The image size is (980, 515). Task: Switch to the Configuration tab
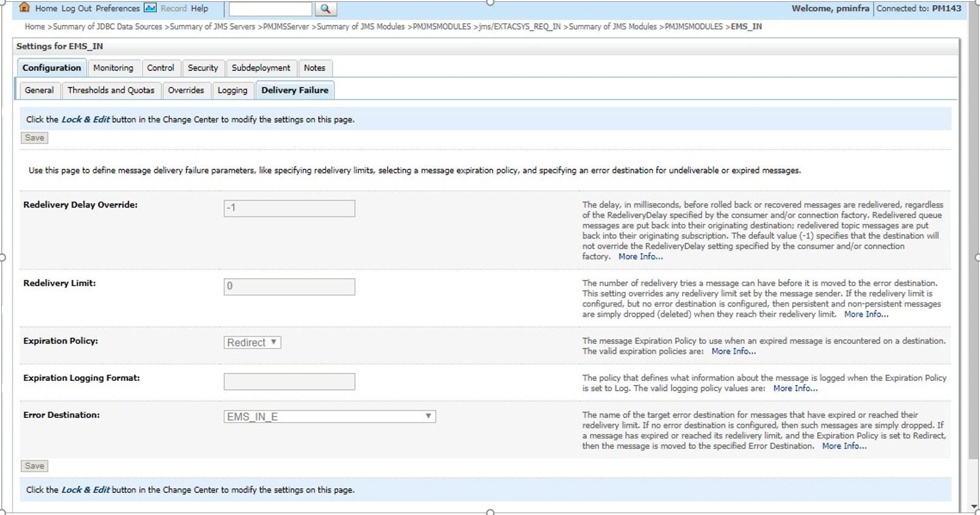(52, 68)
